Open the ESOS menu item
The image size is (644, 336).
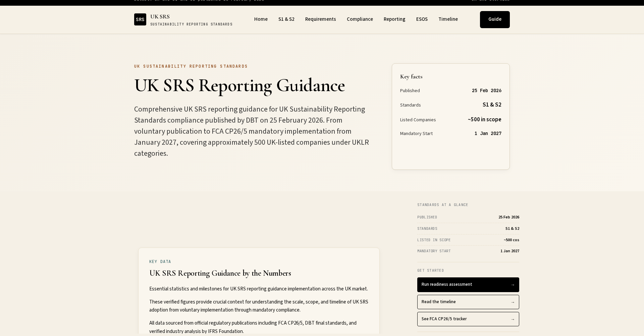[422, 19]
